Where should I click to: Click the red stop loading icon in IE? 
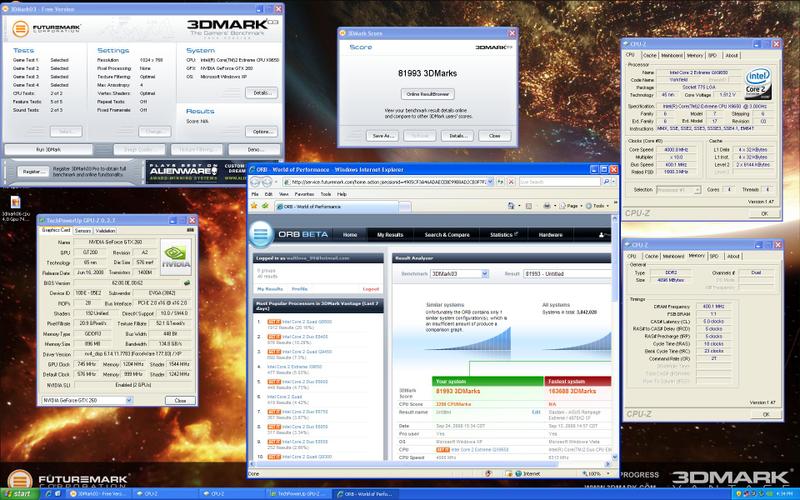click(x=511, y=182)
